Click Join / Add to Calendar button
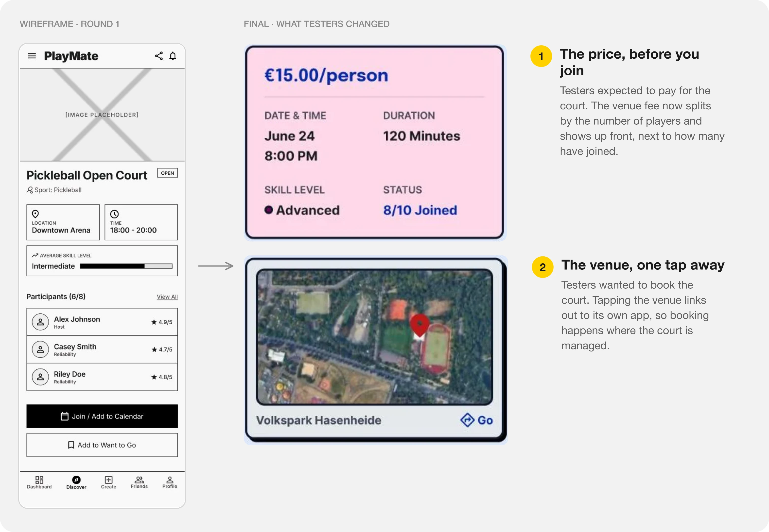The height and width of the screenshot is (532, 769). (x=102, y=416)
